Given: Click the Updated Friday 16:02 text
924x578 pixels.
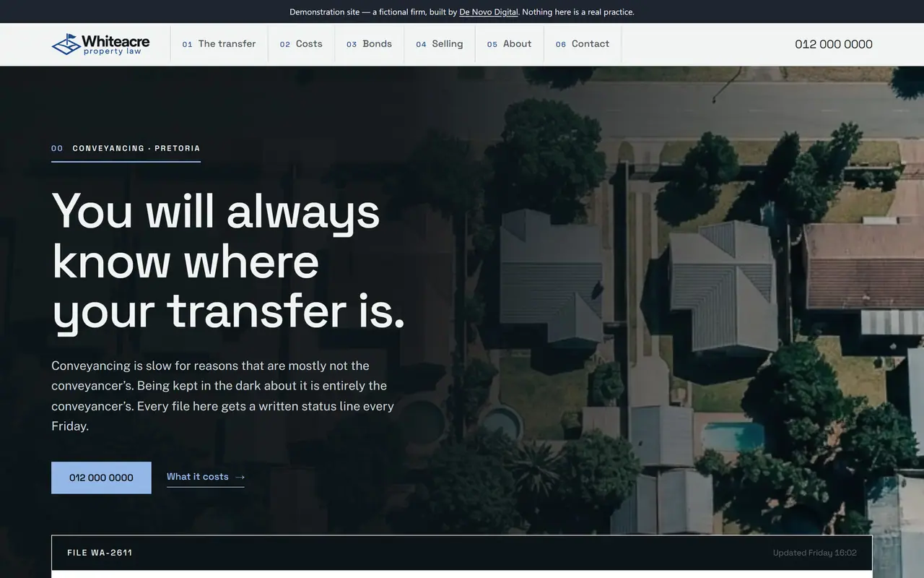Looking at the screenshot, I should (815, 553).
